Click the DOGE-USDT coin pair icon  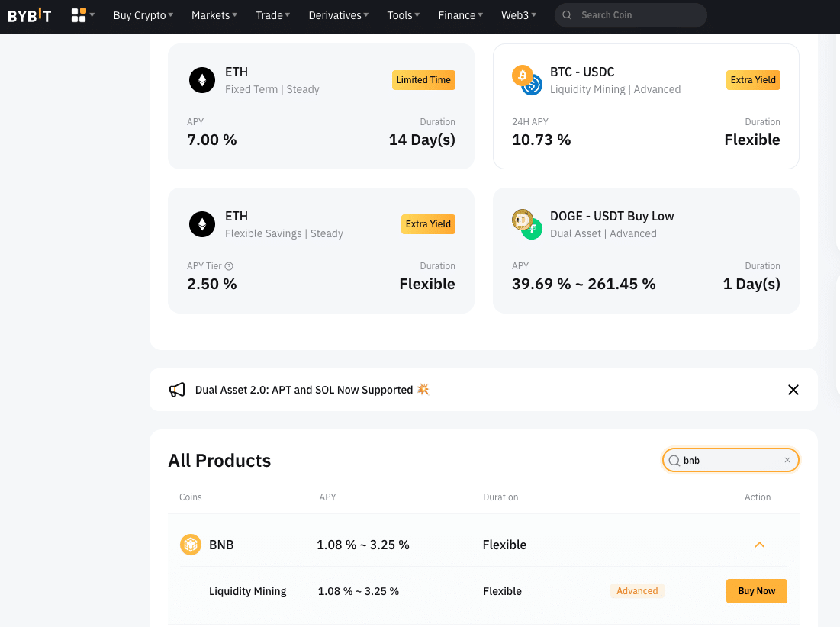point(527,224)
